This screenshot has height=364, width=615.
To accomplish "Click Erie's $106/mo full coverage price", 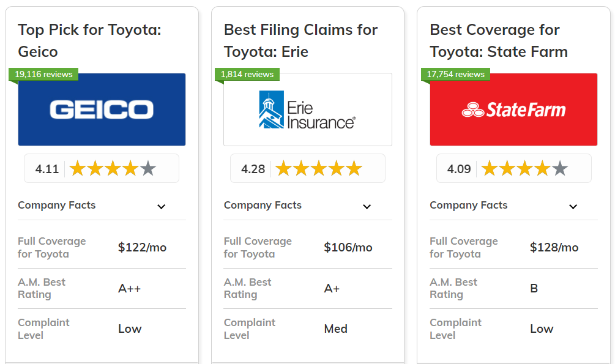I will coord(348,247).
